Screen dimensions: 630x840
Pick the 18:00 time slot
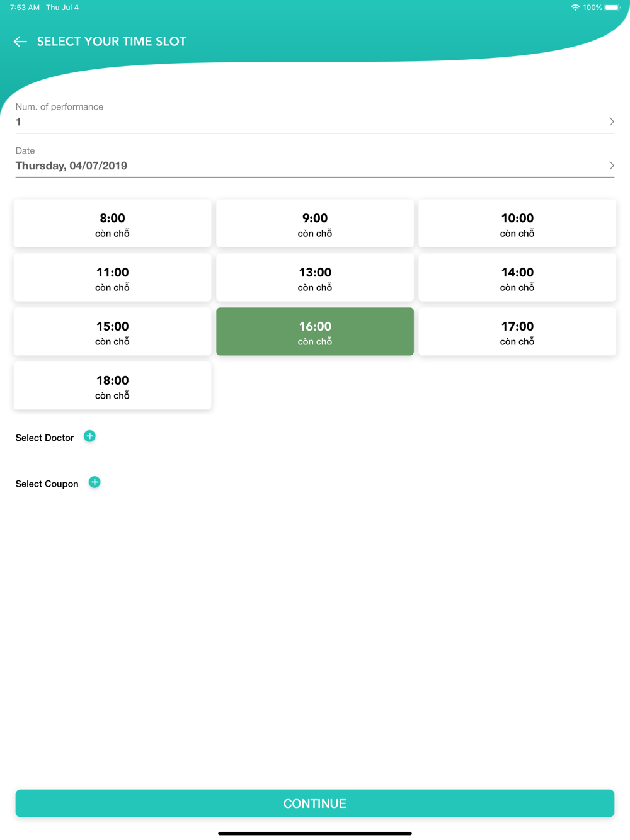(x=112, y=386)
